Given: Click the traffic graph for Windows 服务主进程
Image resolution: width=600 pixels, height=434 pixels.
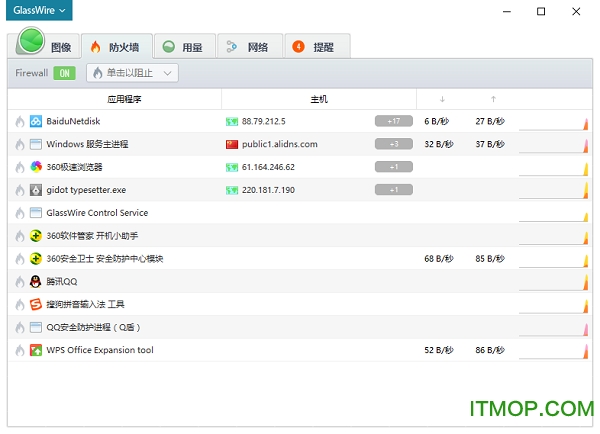Looking at the screenshot, I should pos(553,144).
